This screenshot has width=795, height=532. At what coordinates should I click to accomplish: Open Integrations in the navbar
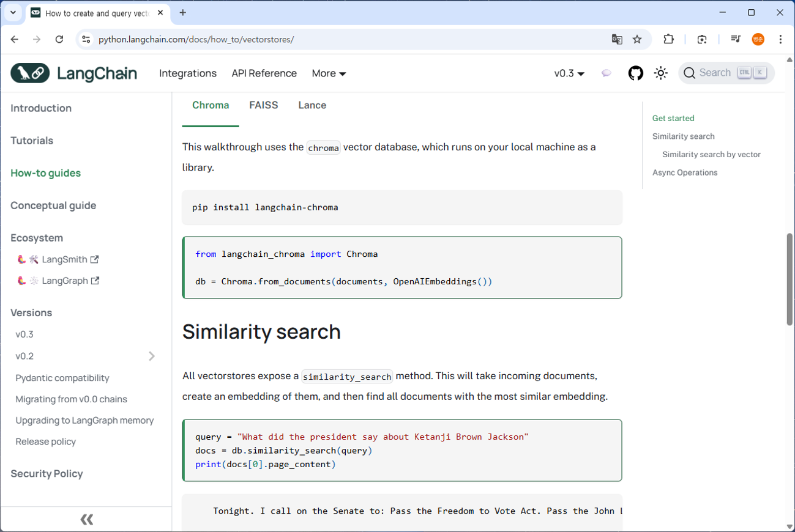188,73
